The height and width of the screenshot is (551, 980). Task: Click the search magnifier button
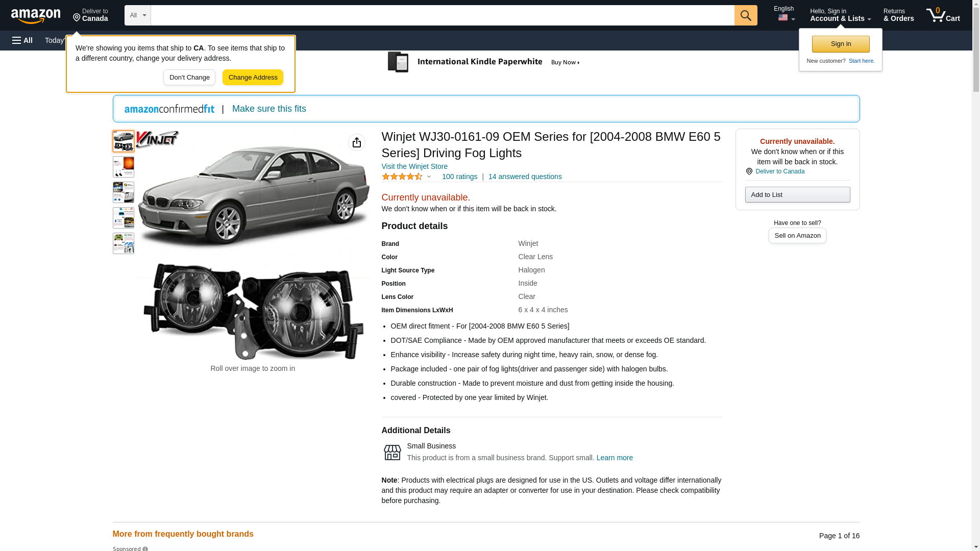[x=745, y=15]
